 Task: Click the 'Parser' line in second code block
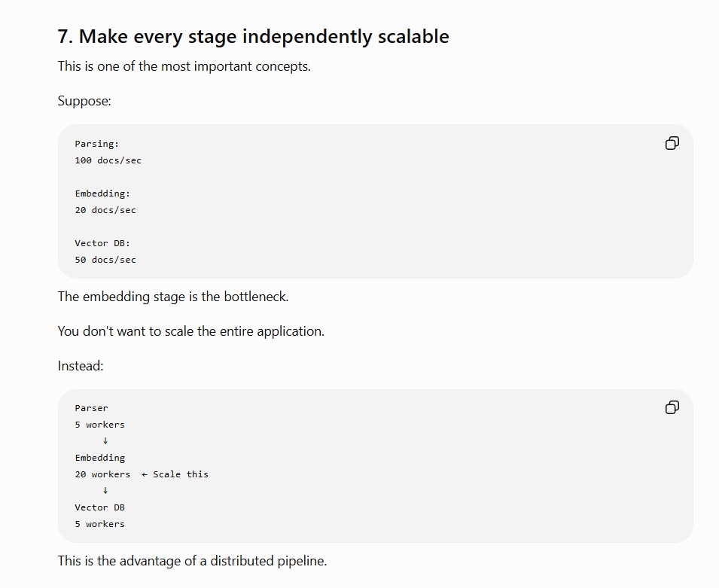(x=91, y=408)
